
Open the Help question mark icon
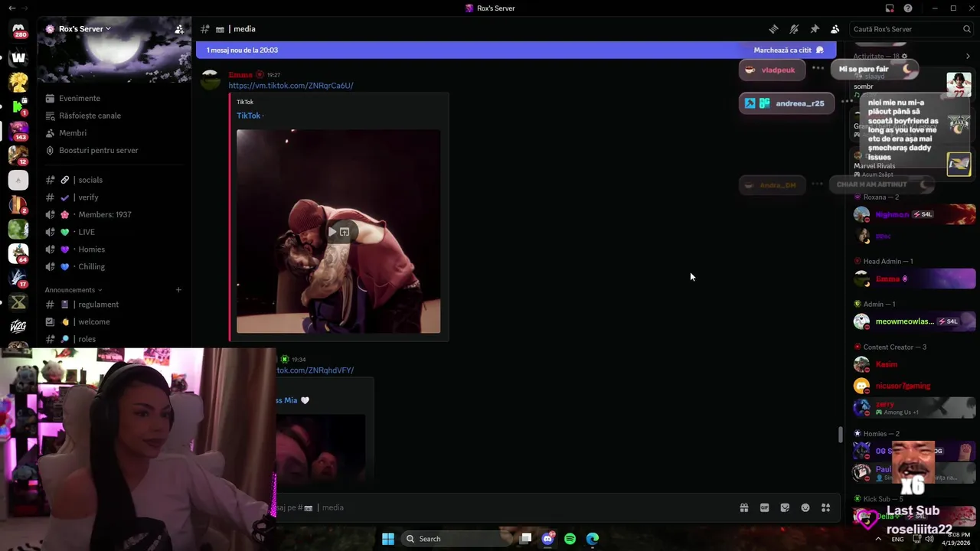(908, 8)
